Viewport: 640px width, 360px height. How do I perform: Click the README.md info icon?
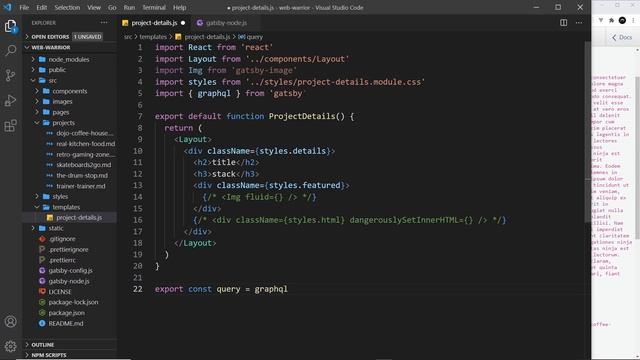coord(42,323)
